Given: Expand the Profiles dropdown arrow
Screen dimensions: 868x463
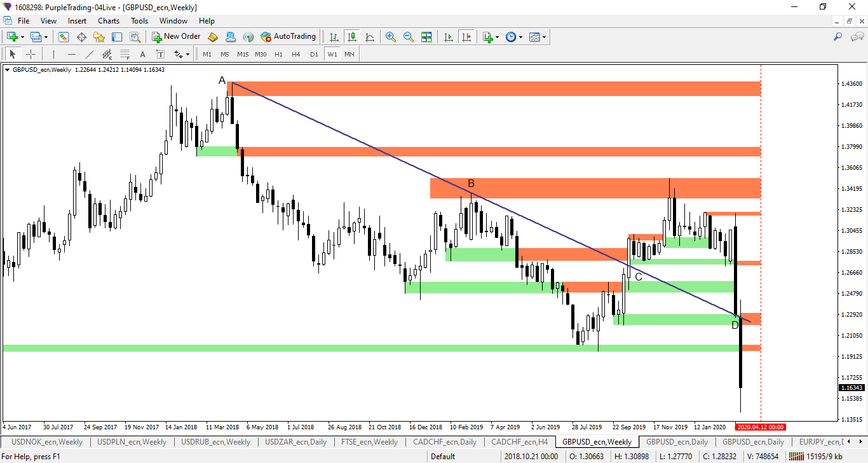Looking at the screenshot, I should [46, 37].
